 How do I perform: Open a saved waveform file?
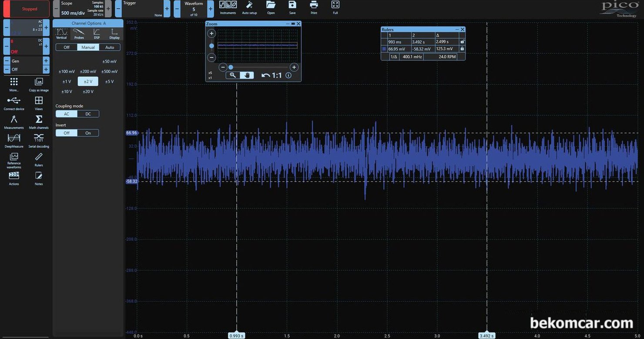(x=271, y=7)
